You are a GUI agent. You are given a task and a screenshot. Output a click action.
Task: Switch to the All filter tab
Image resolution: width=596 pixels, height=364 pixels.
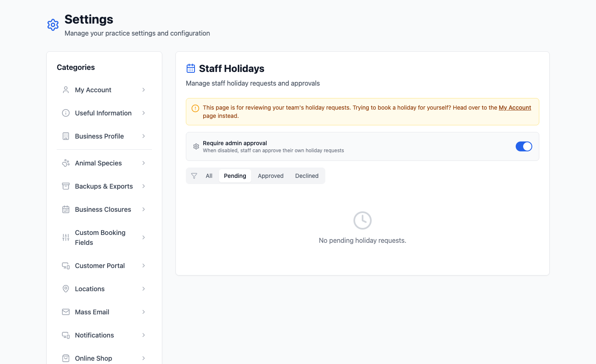pos(209,176)
